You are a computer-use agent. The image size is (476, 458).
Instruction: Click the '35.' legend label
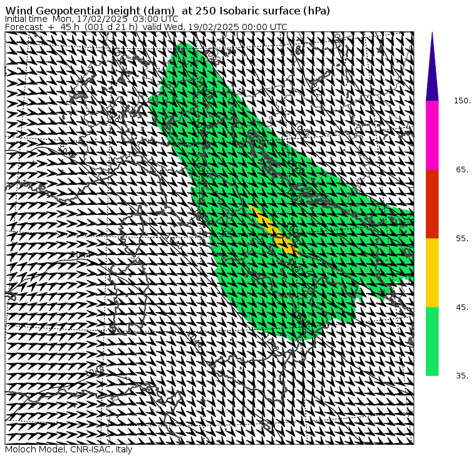(463, 376)
